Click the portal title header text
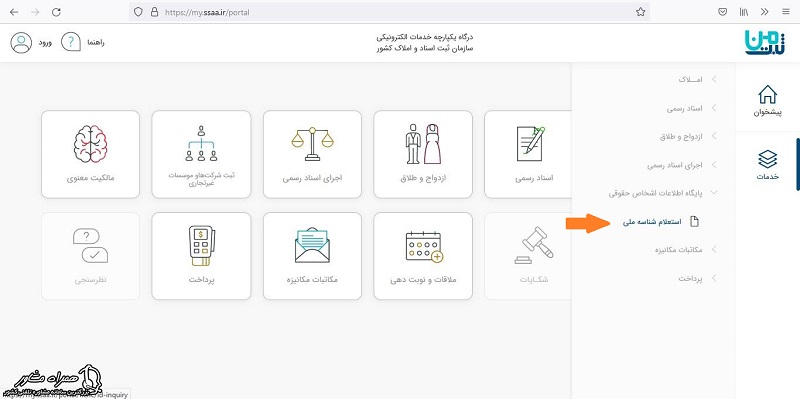This screenshot has width=800, height=399. (x=424, y=43)
